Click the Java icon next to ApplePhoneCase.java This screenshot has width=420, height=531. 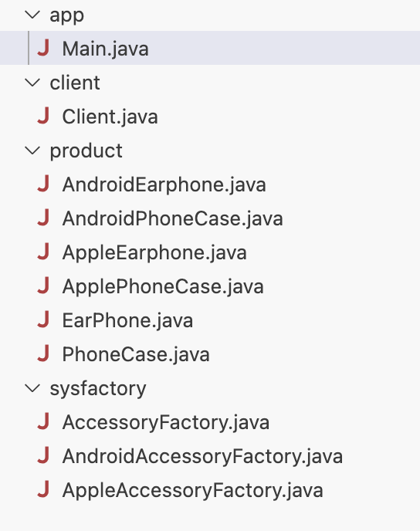tap(44, 286)
